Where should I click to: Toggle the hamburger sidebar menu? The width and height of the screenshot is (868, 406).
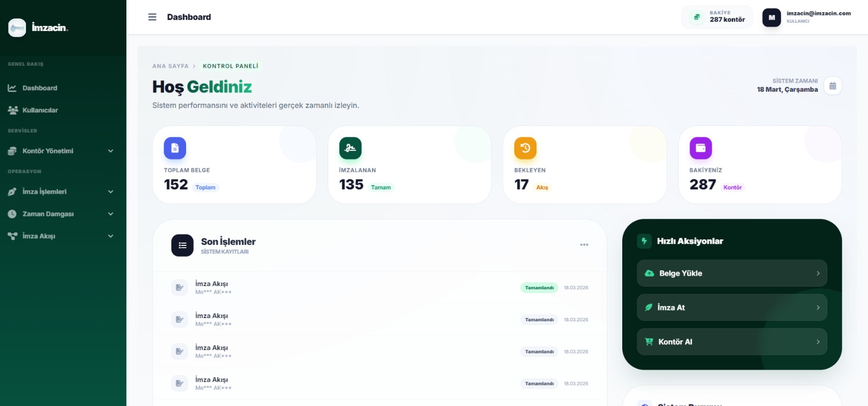click(x=152, y=17)
